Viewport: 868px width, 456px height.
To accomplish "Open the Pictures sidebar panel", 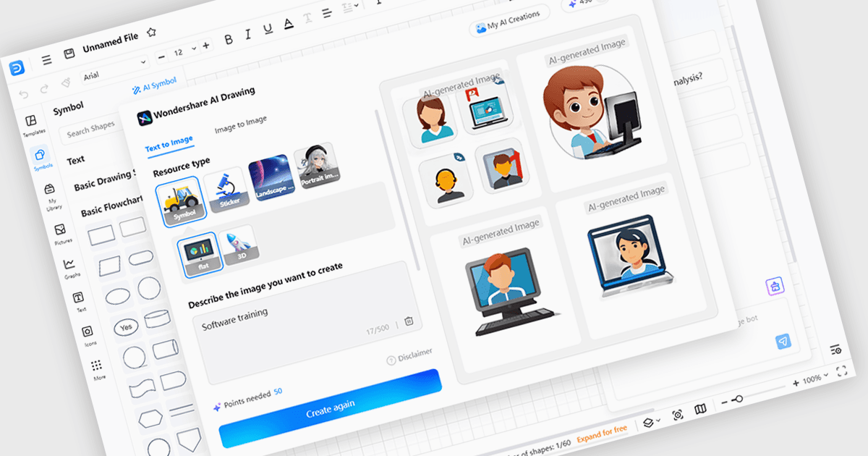I will pyautogui.click(x=61, y=234).
